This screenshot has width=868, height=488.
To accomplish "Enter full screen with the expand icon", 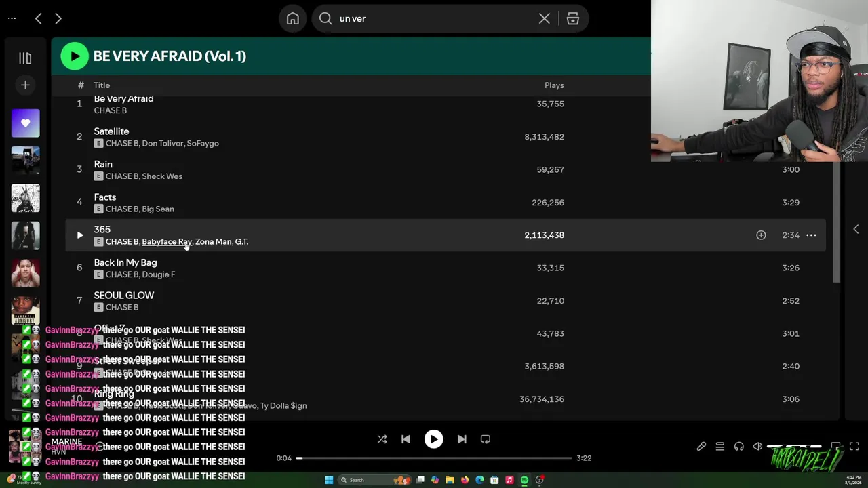I will (x=854, y=447).
